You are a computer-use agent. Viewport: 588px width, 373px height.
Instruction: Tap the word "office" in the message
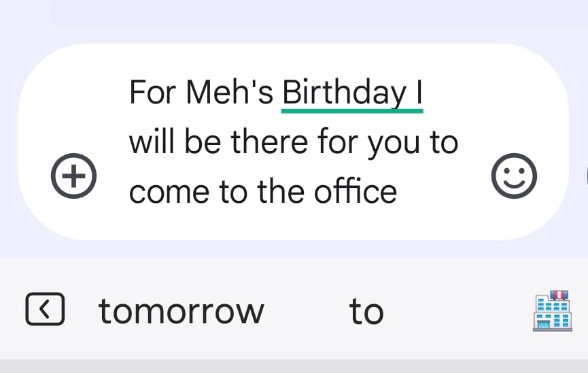click(x=356, y=192)
